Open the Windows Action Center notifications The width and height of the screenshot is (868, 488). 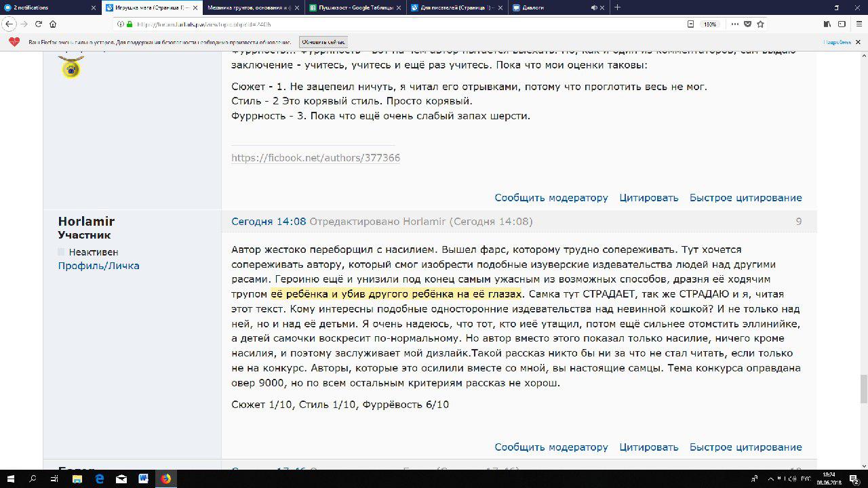[854, 479]
